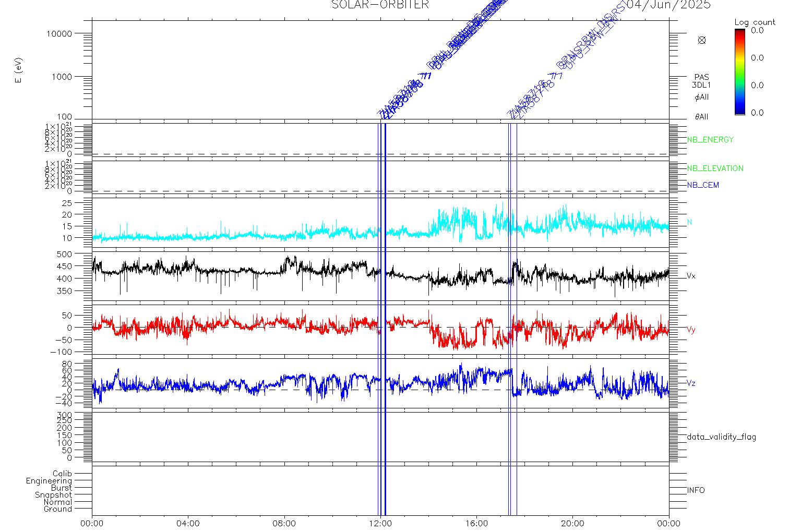Click the crossed-circle symbol above the PAS label
The height and width of the screenshot is (532, 789).
pos(702,40)
